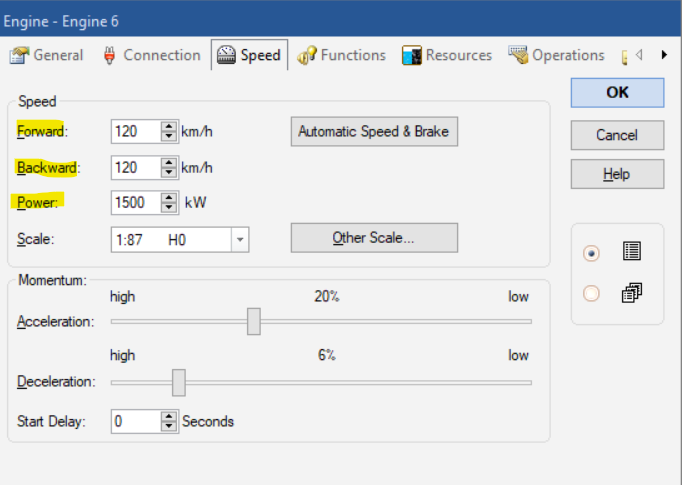
Task: Click the Acceleration slider handle
Action: pos(254,321)
